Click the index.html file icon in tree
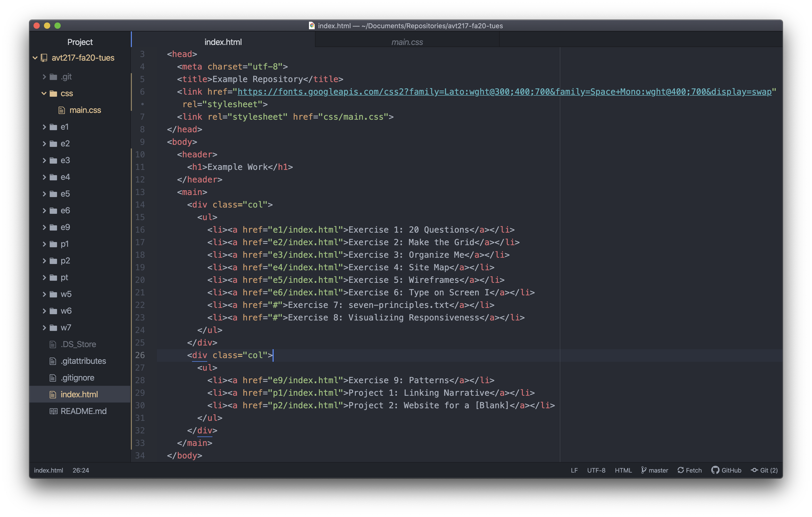 [x=53, y=395]
